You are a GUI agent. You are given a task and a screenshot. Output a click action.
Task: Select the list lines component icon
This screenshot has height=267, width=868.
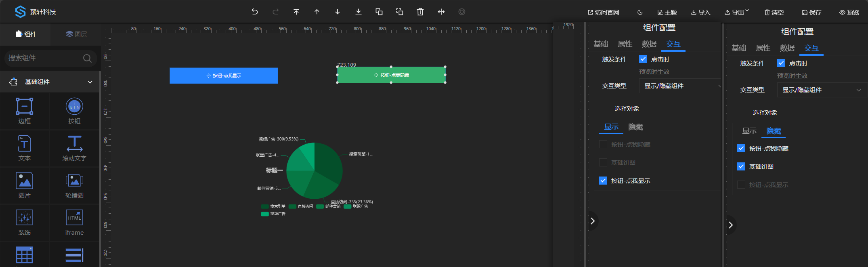pos(74,255)
